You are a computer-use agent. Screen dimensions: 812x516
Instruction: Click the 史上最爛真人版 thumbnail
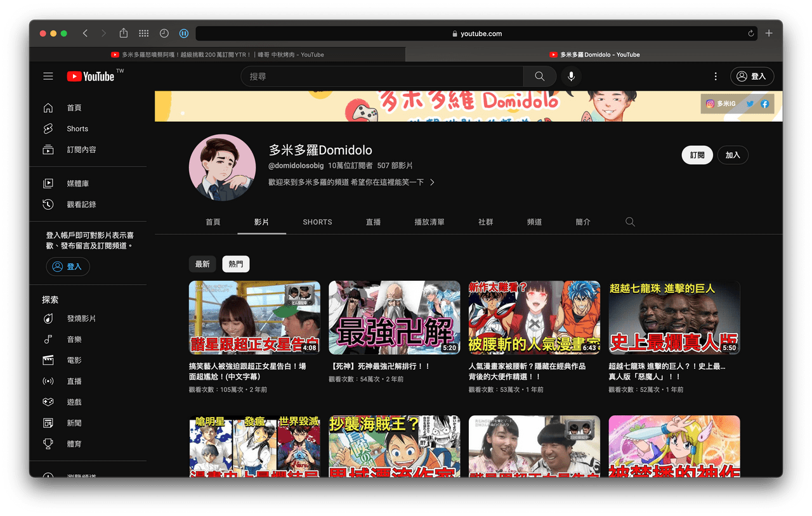(x=674, y=318)
